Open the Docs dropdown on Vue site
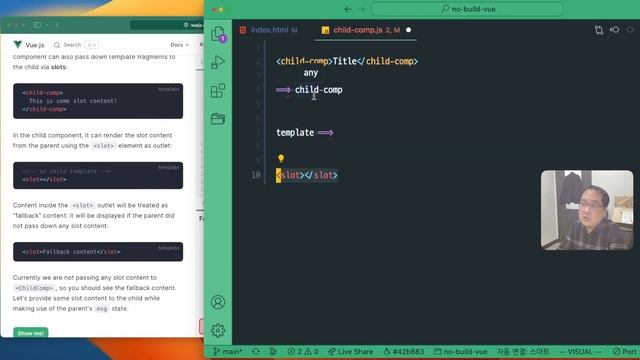The width and height of the screenshot is (640, 360). click(180, 44)
